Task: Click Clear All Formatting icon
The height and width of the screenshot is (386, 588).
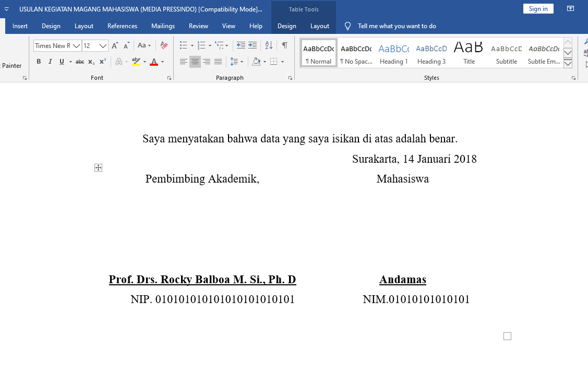Action: click(164, 45)
